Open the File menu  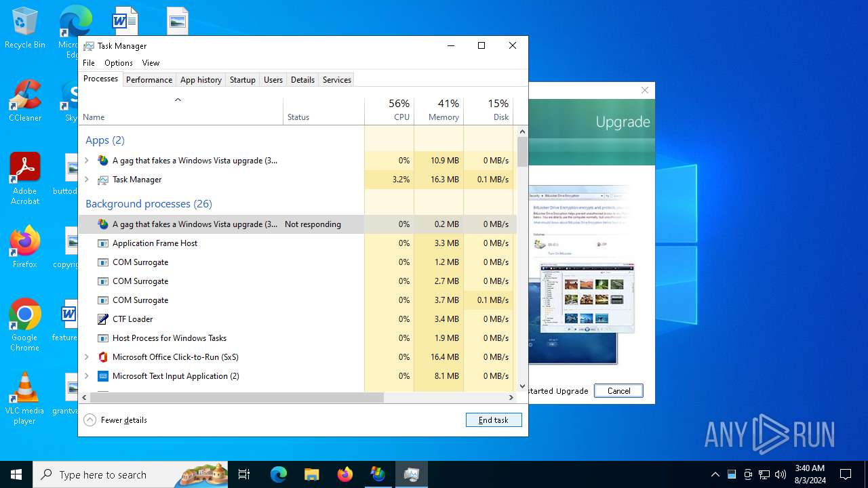pos(89,63)
